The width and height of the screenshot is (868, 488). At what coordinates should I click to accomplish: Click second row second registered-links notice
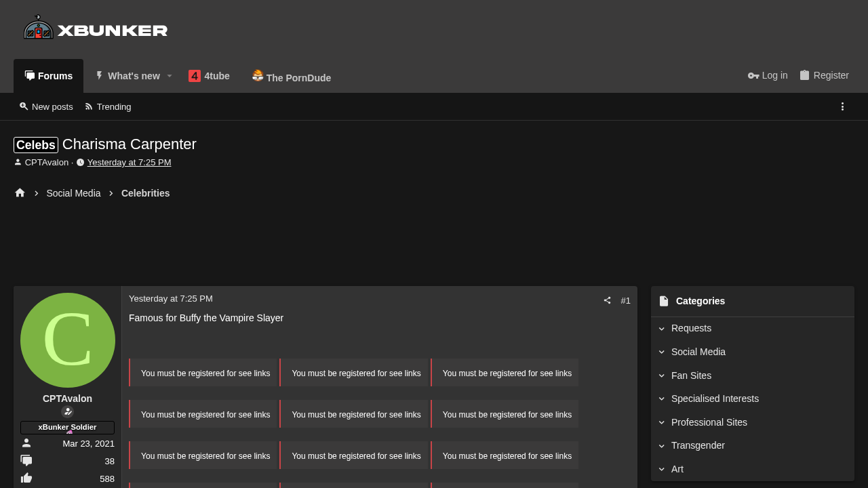(x=355, y=414)
